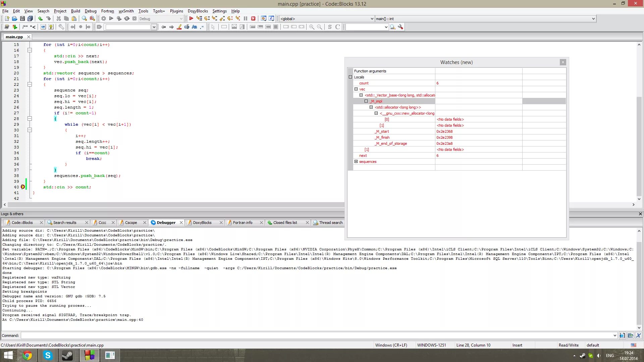
Task: Switch to the Search results tab
Action: [65, 223]
